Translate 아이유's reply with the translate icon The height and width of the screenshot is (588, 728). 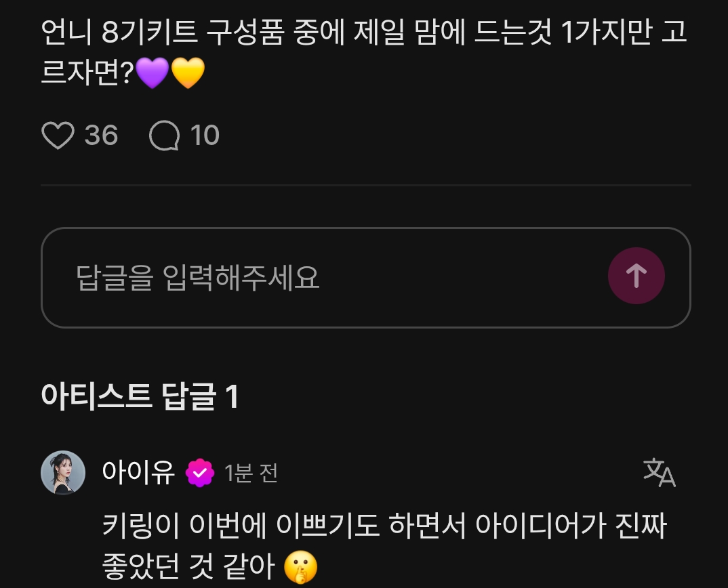click(660, 472)
